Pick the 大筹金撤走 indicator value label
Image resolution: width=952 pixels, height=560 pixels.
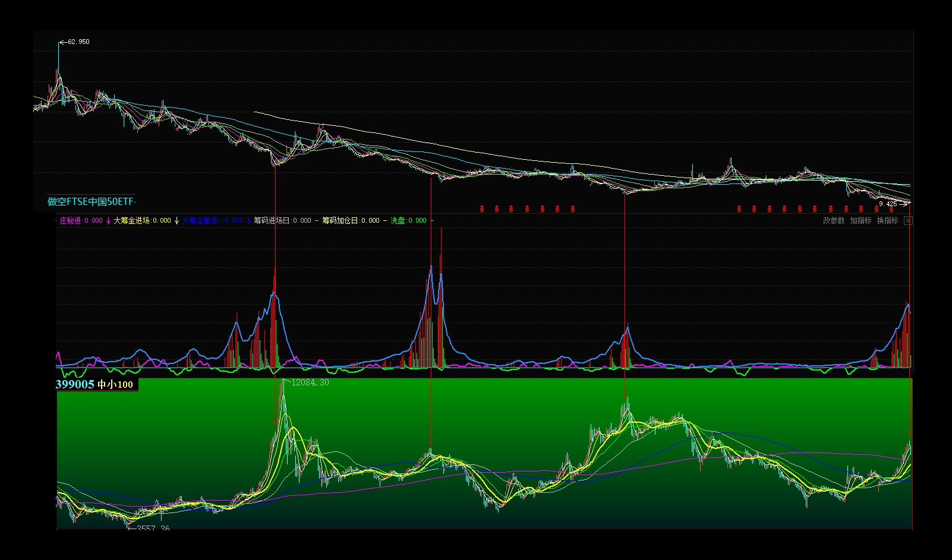212,221
